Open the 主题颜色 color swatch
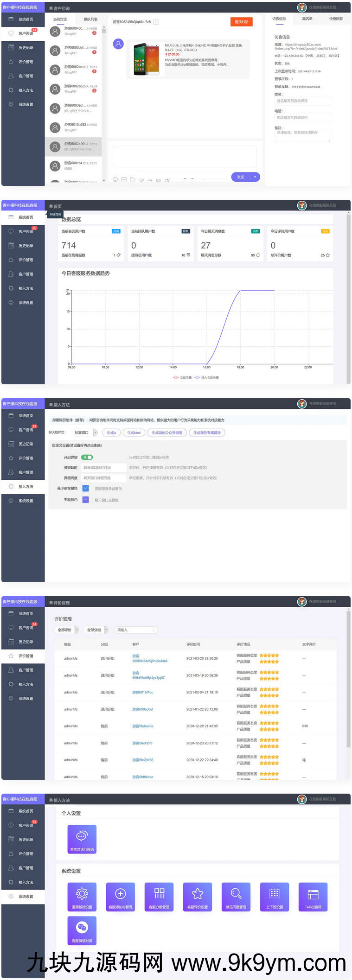352x980 pixels. coord(85,500)
